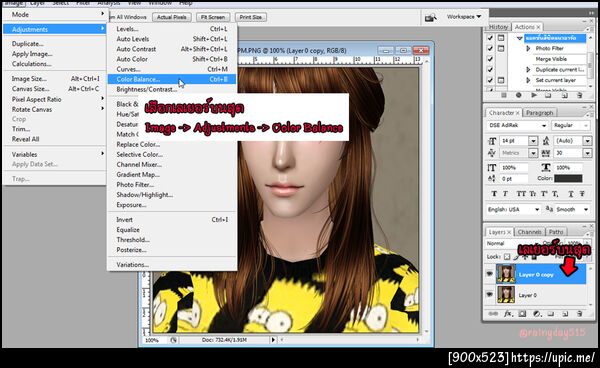Choose Invert from Adjustments submenu

[x=172, y=220]
